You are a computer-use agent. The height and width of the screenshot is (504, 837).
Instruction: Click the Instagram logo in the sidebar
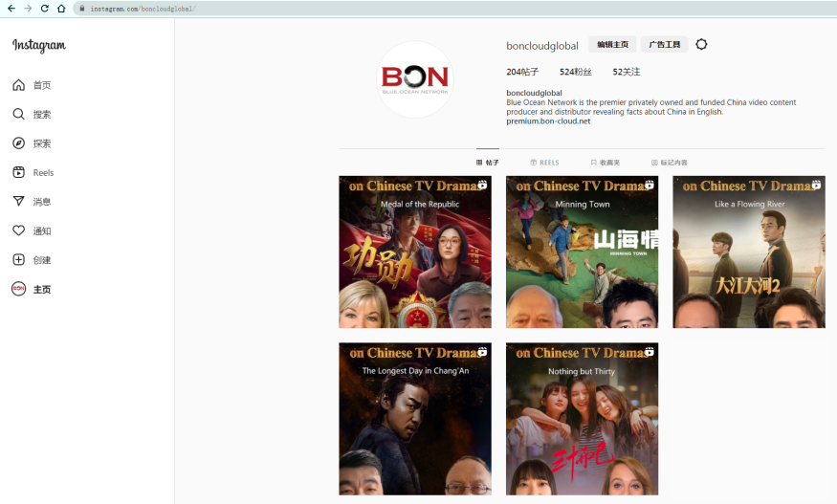(x=39, y=45)
